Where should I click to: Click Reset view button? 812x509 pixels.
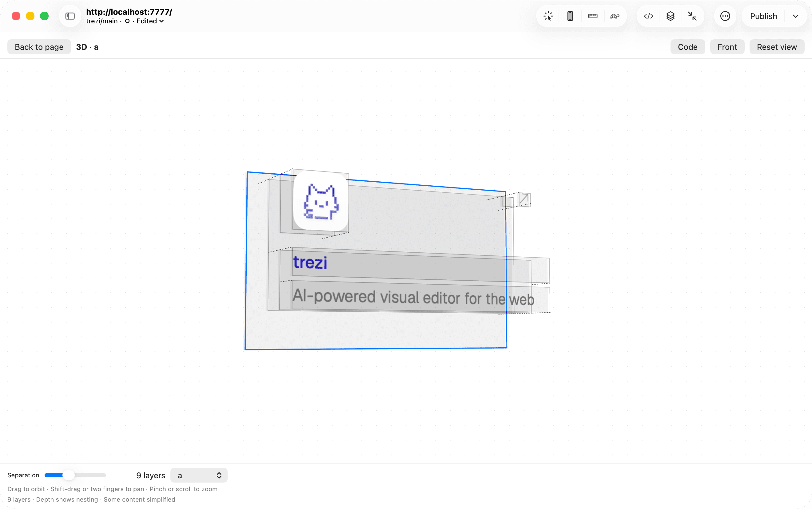(x=777, y=47)
